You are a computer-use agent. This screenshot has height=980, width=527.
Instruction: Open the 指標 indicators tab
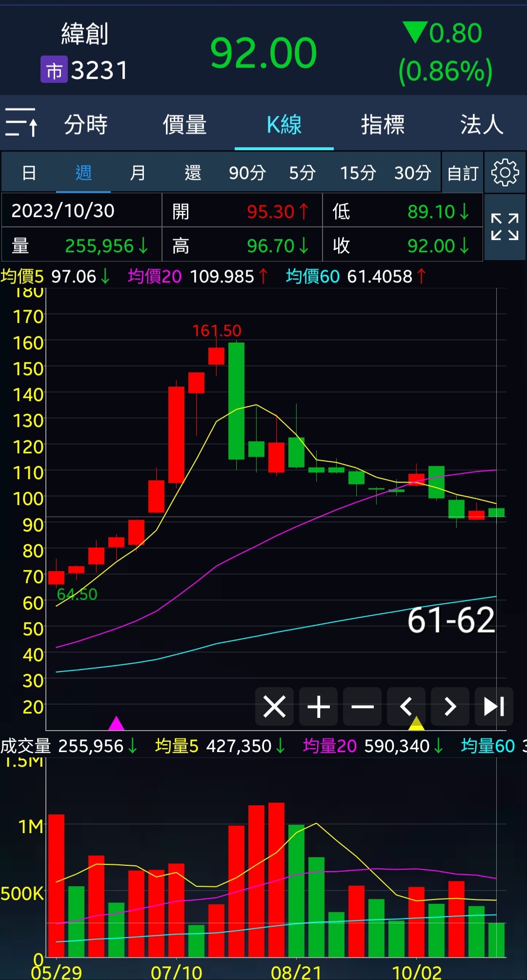pyautogui.click(x=383, y=124)
